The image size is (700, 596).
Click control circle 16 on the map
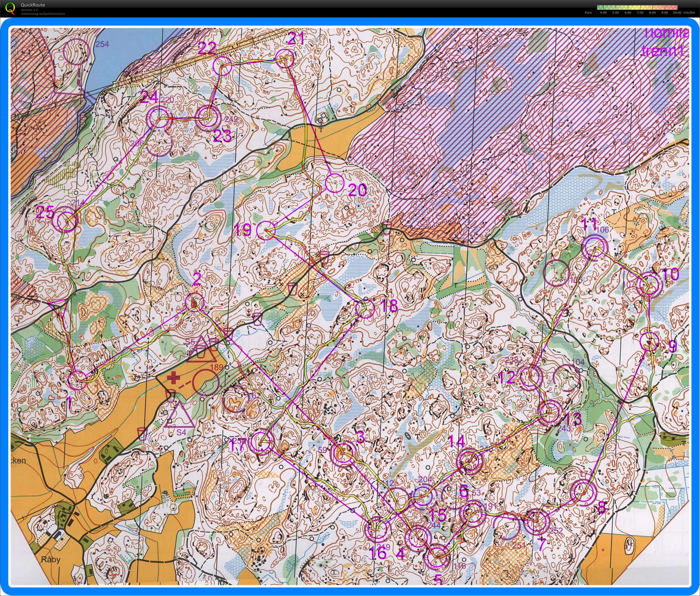[376, 530]
